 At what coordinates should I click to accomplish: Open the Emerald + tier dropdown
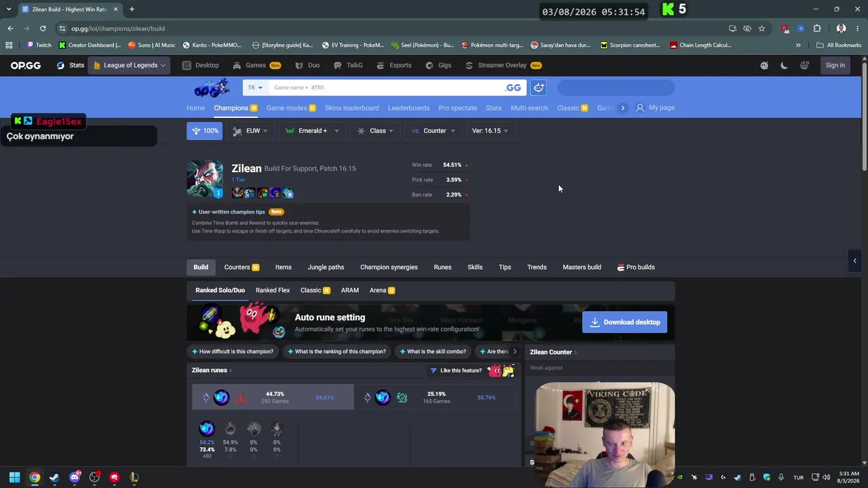tap(312, 131)
